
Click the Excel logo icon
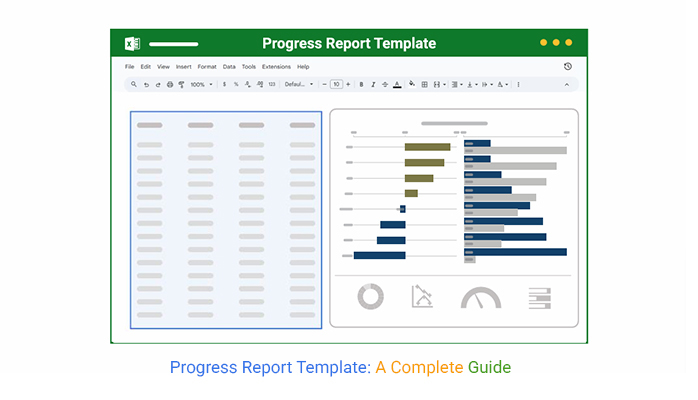pos(131,43)
